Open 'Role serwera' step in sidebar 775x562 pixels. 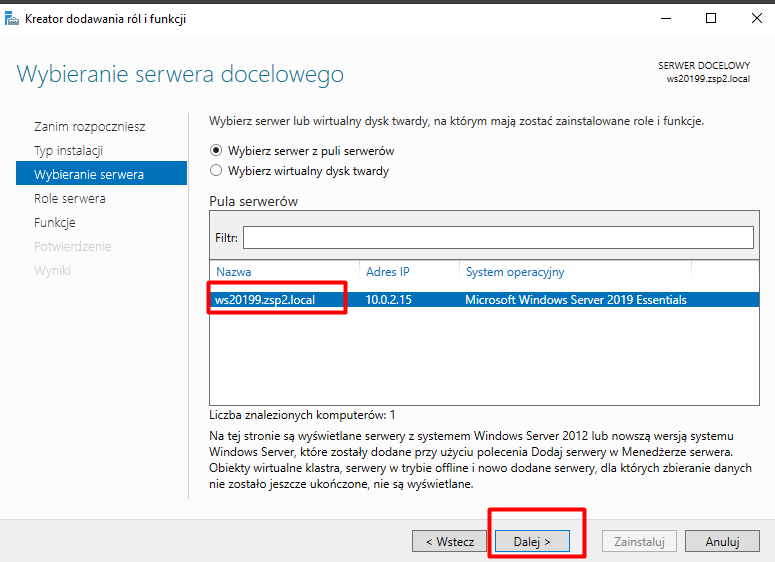tap(69, 199)
